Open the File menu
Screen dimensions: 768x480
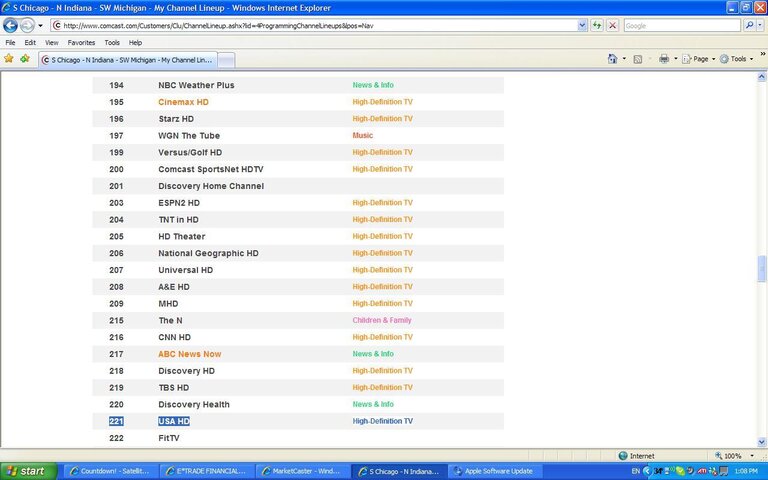(x=10, y=43)
